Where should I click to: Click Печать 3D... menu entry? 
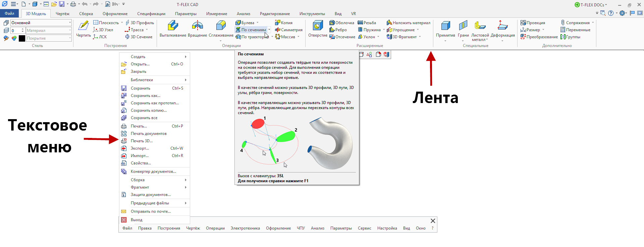click(155, 141)
